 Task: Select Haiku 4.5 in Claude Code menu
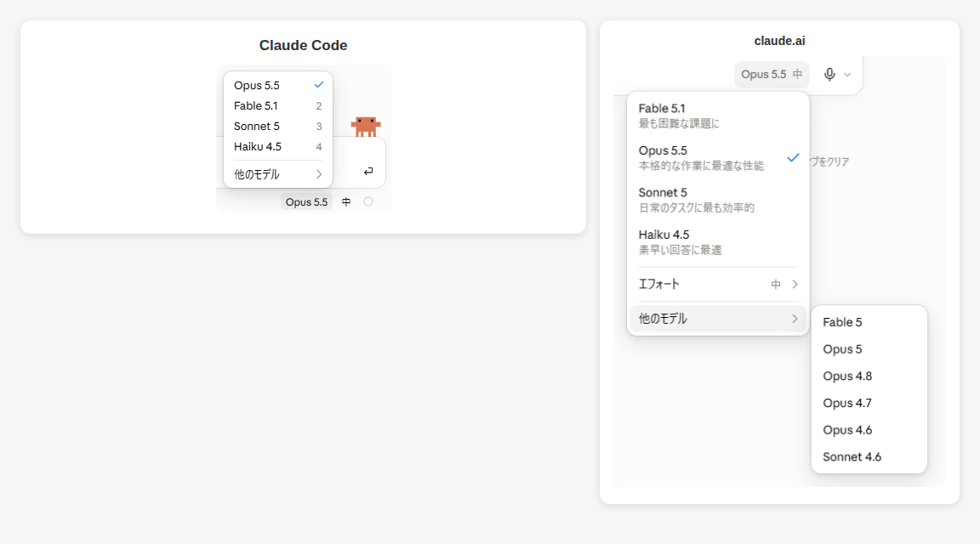point(278,147)
